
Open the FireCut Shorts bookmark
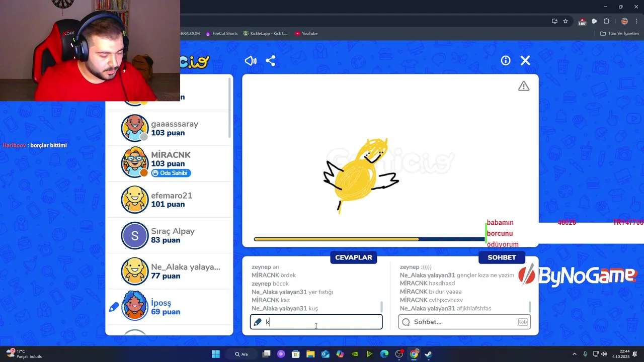(x=221, y=34)
